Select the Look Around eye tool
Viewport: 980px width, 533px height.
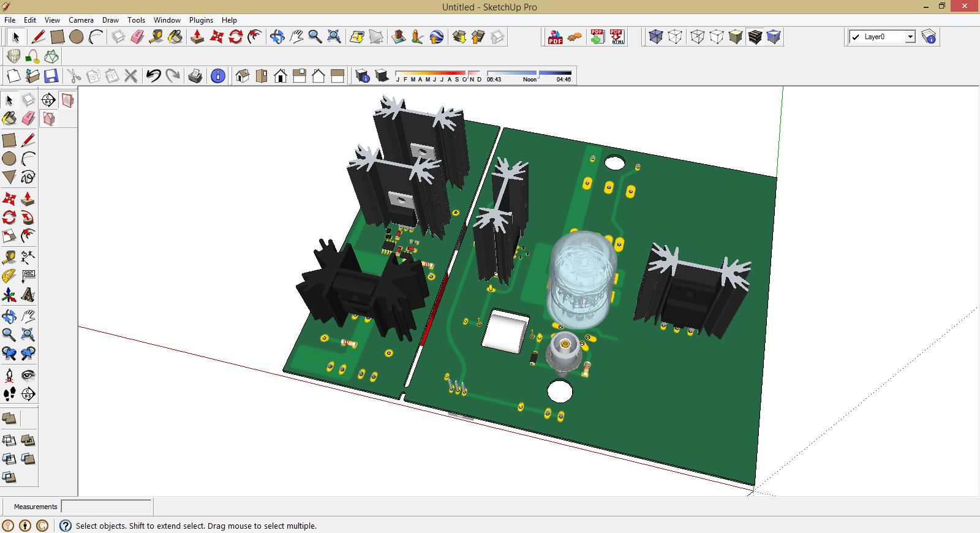(28, 375)
